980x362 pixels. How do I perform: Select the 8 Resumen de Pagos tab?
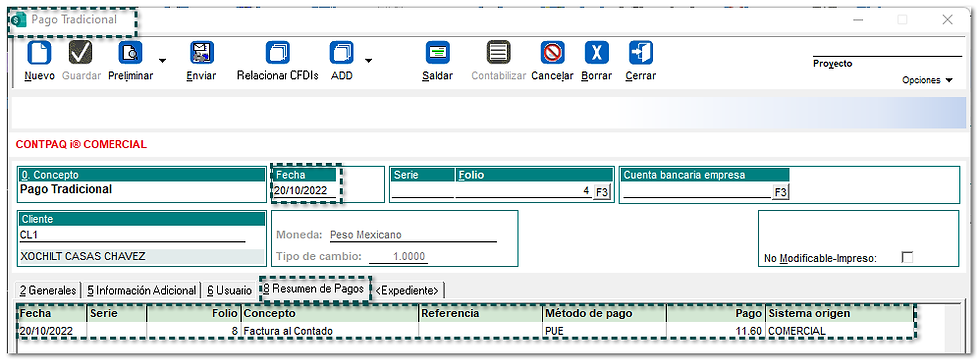tap(314, 289)
